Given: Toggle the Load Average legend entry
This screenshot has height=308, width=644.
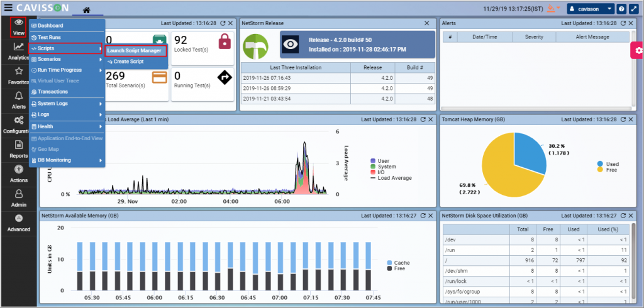Looking at the screenshot, I should coord(391,178).
